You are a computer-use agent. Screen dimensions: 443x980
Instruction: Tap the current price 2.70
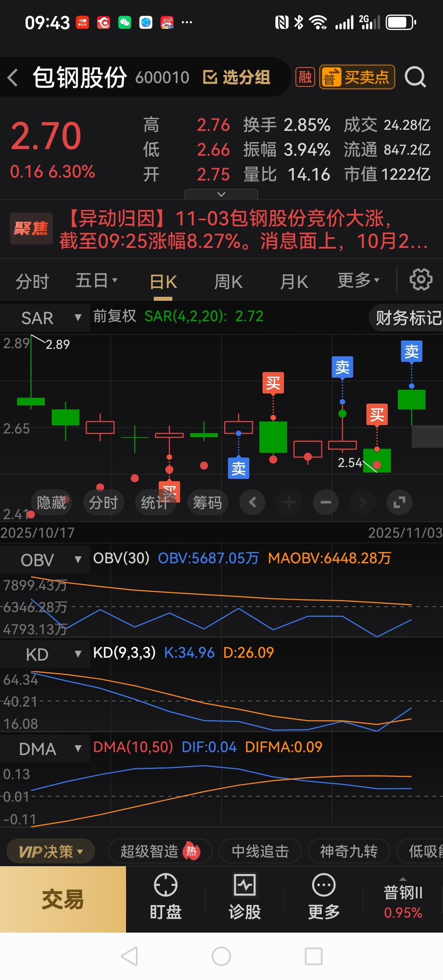(x=46, y=136)
